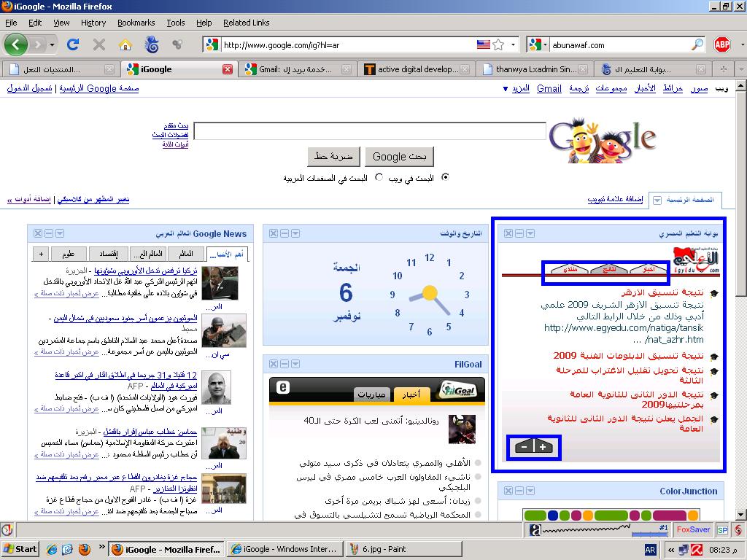This screenshot has width=747, height=560.
Task: Click the red swirl icon in the status bar
Action: 738,529
